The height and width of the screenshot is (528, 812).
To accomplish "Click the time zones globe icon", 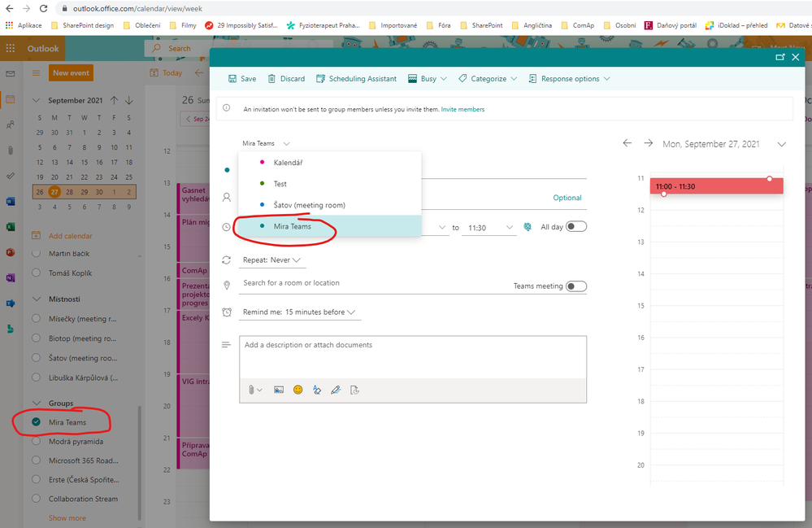I will [528, 227].
